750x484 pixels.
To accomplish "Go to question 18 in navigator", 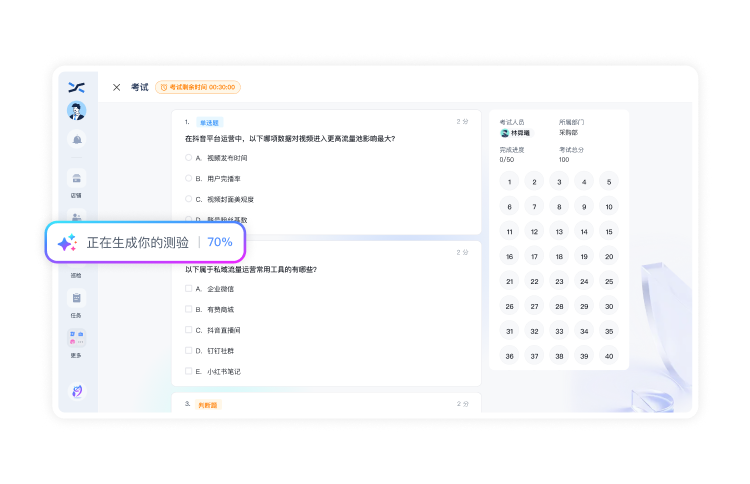I will coord(560,256).
